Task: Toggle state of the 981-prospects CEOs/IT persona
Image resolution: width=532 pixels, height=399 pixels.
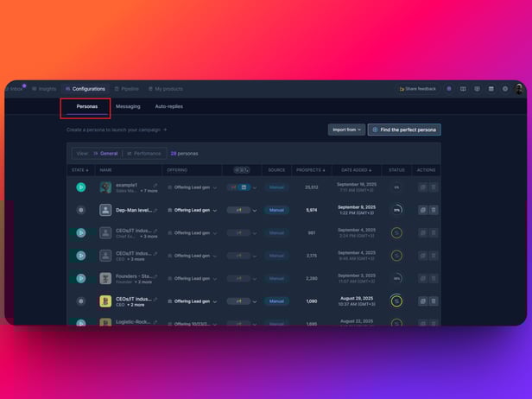Action: coord(81,233)
